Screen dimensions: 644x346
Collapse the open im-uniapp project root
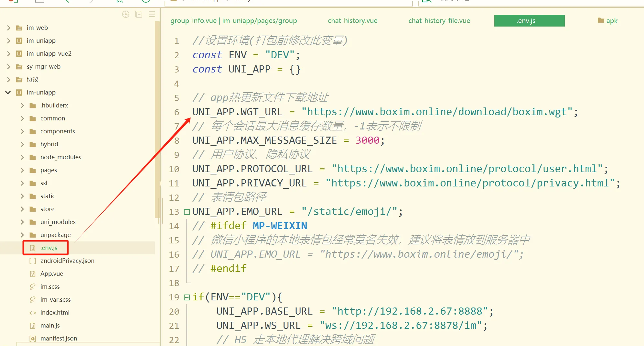8,93
